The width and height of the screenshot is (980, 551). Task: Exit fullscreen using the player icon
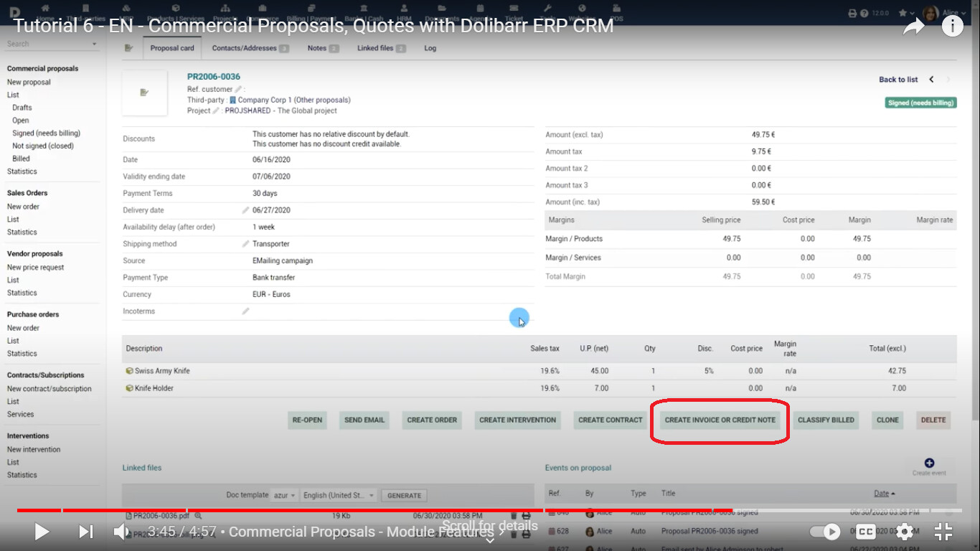(x=943, y=532)
